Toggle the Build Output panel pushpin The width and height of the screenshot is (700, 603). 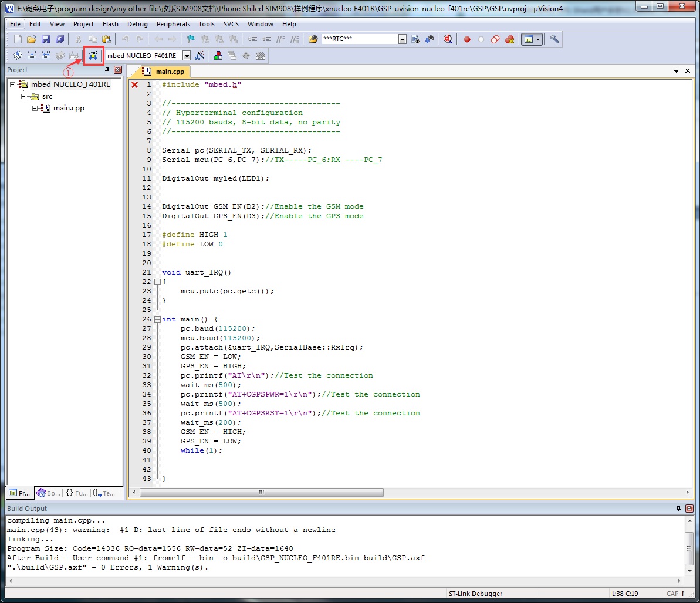click(678, 509)
